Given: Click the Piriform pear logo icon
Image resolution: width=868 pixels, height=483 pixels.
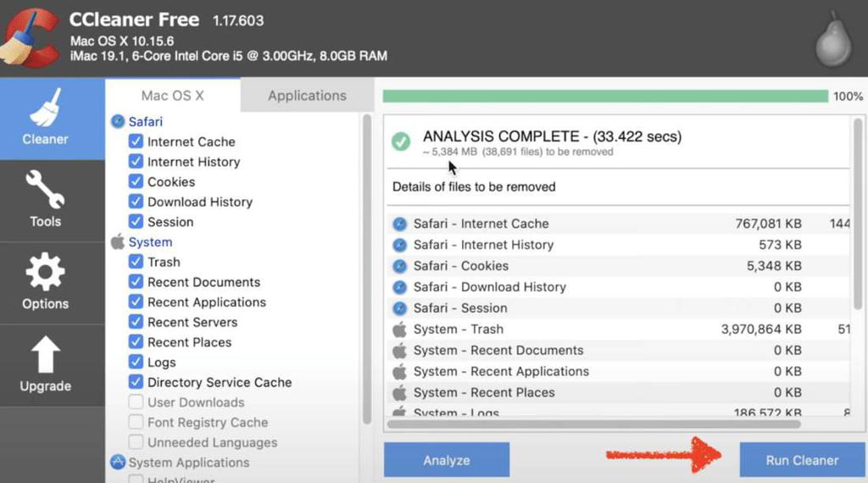Looking at the screenshot, I should click(832, 41).
